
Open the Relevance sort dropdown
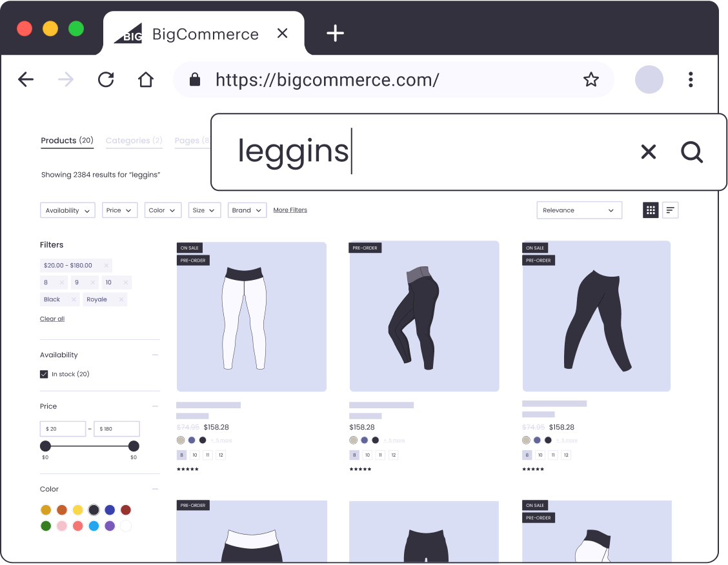click(x=579, y=210)
